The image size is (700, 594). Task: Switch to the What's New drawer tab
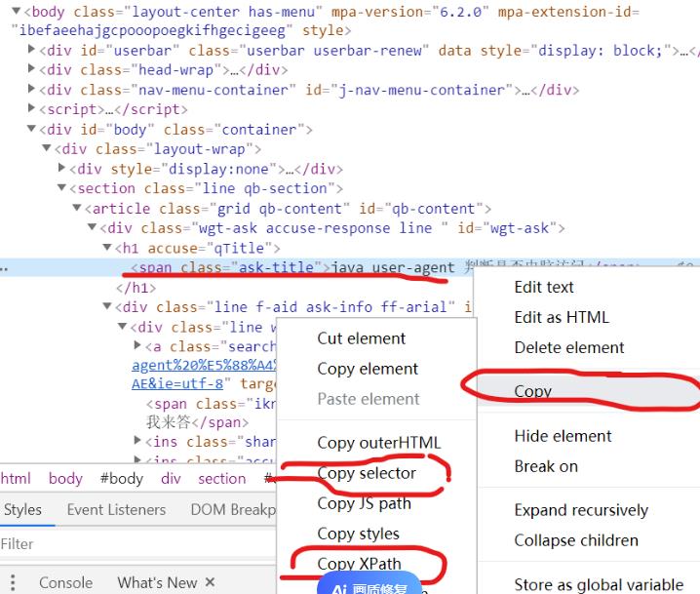pyautogui.click(x=157, y=583)
